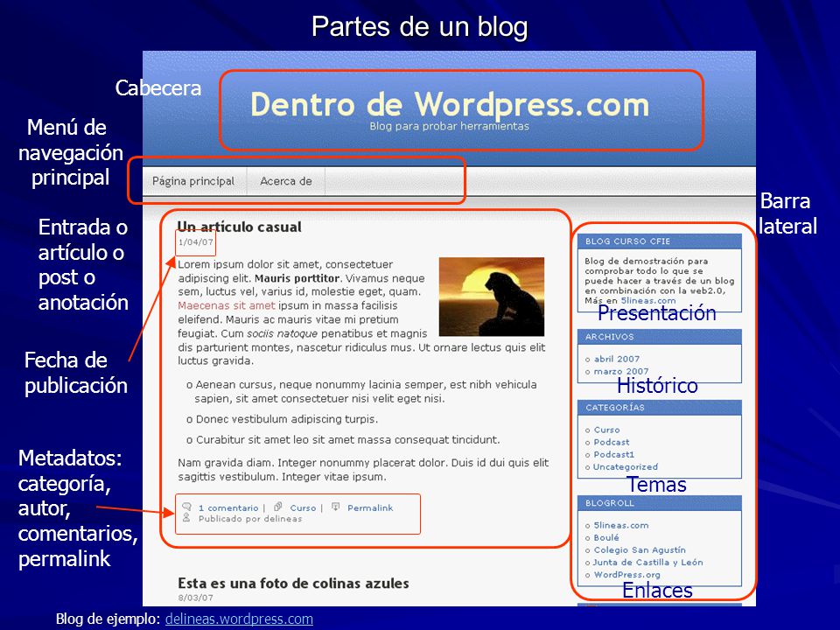Click the paragraph starting Nam gravida diam
The height and width of the screenshot is (630, 840).
tap(363, 470)
